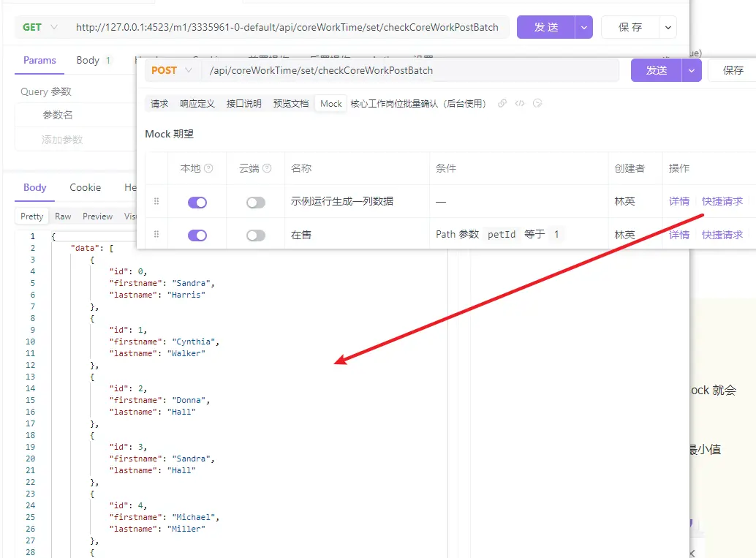Screen dimensions: 756x558
Task: Expand the arrow next to 保存 in the back window
Action: coord(668,27)
